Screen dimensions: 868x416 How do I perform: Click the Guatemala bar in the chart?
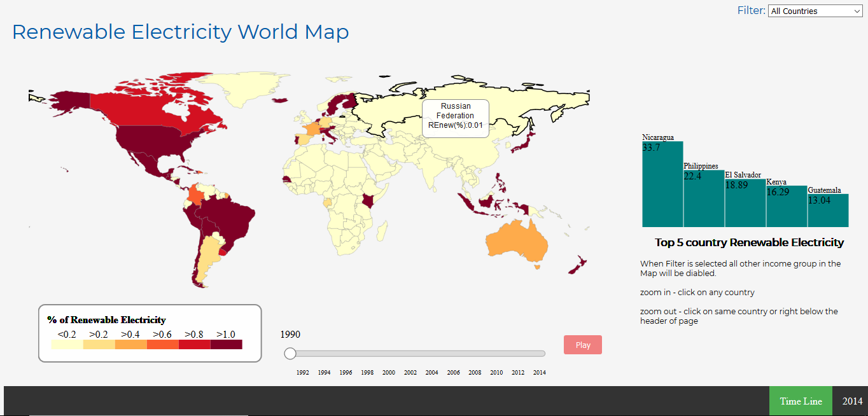828,211
